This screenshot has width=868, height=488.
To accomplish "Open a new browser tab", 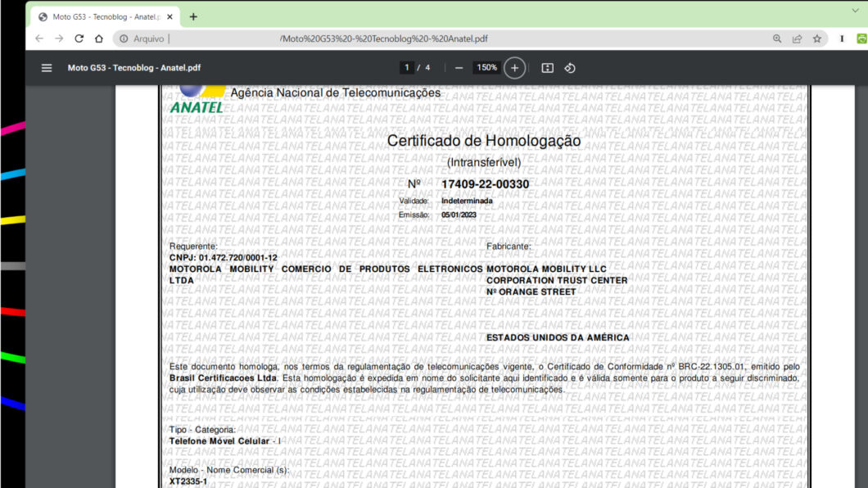I will click(193, 17).
